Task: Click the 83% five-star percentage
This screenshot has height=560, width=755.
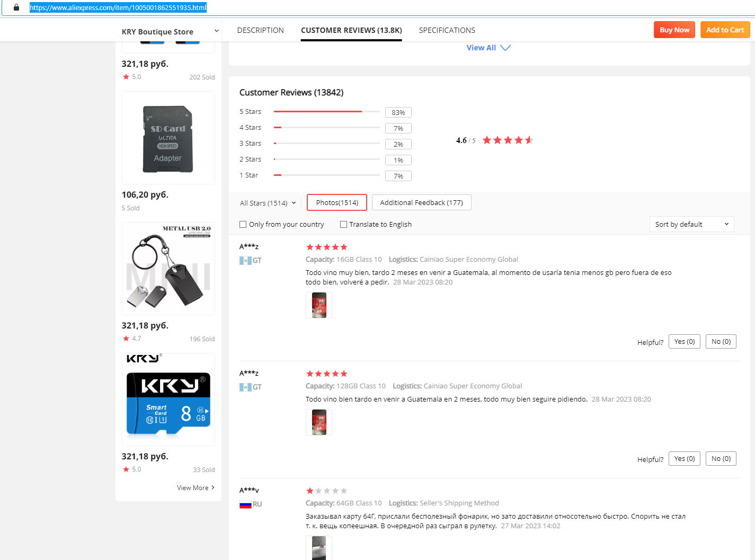Action: point(398,112)
